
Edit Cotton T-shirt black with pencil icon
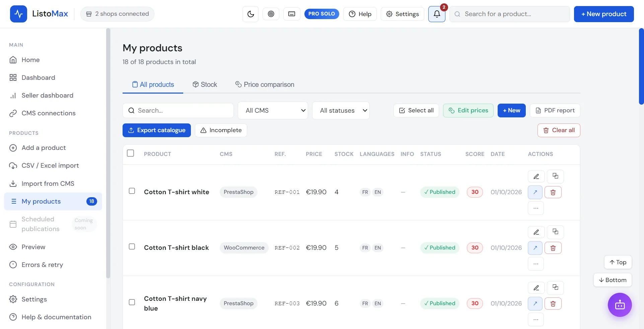point(536,232)
